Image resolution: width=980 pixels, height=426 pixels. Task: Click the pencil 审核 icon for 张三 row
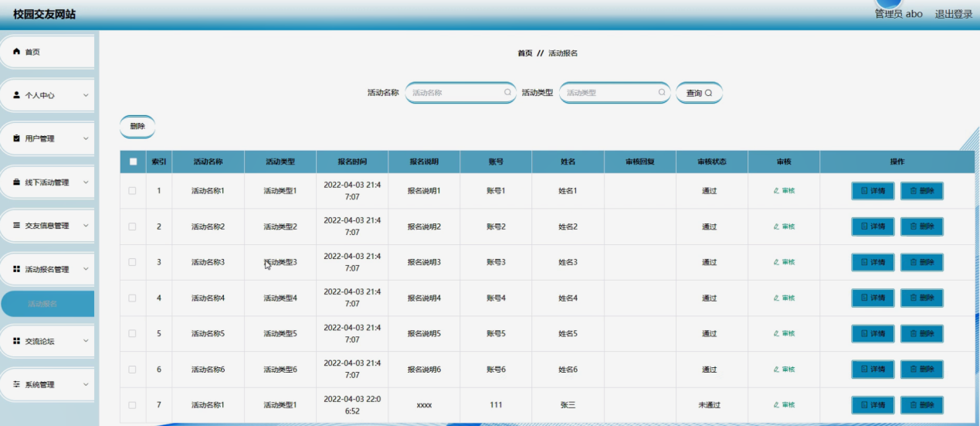(776, 404)
